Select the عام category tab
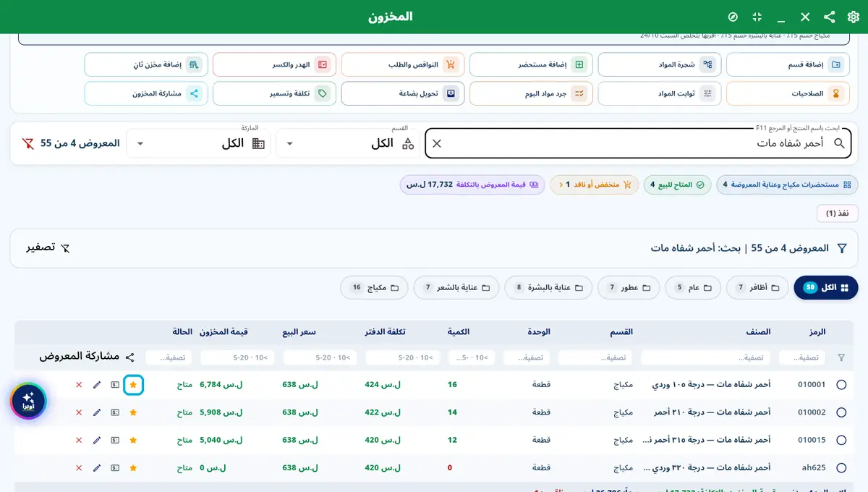868x492 pixels. pyautogui.click(x=693, y=288)
